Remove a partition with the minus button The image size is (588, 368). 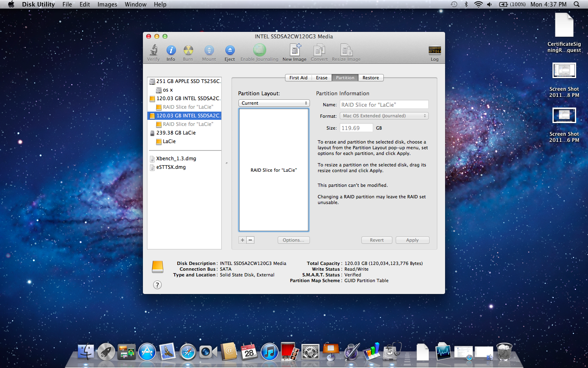[x=250, y=240]
